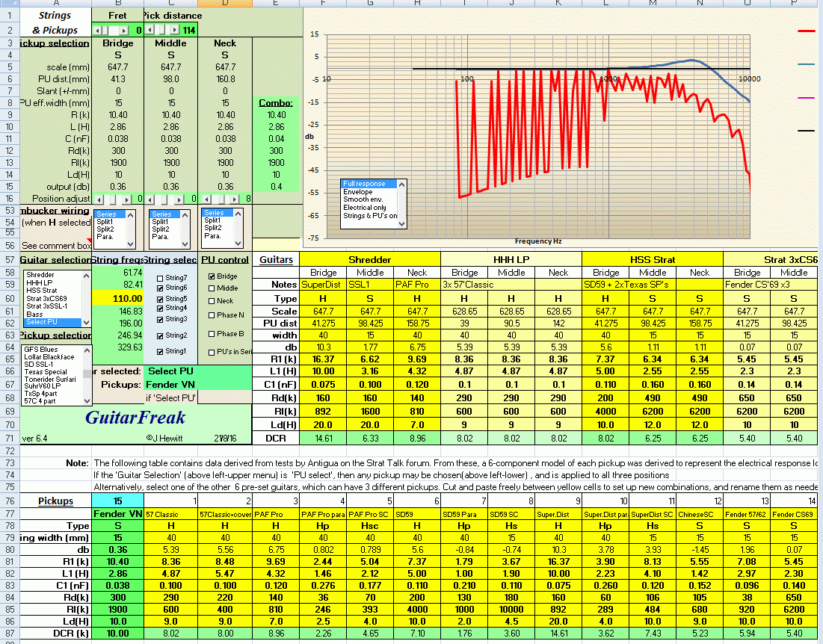The height and width of the screenshot is (644, 823).
Task: Select 'Split1' in the Middle wiring listbox
Action: coord(161,222)
